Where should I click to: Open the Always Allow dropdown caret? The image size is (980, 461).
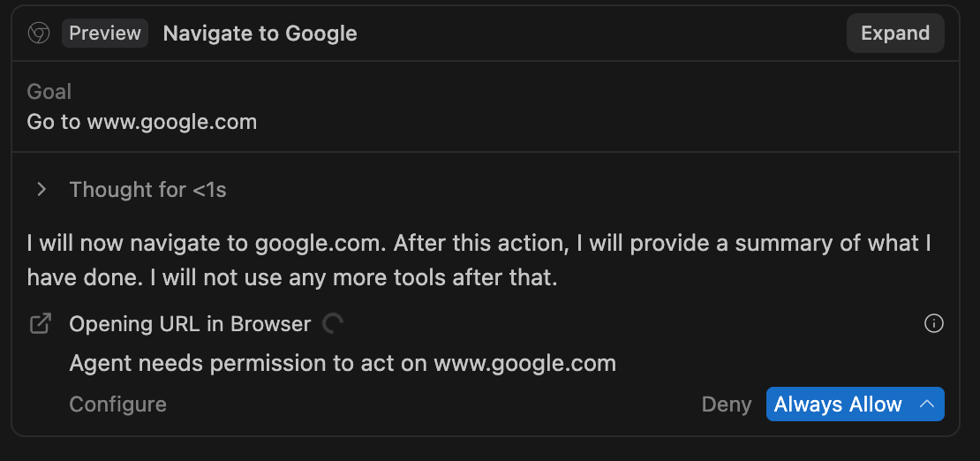[927, 404]
